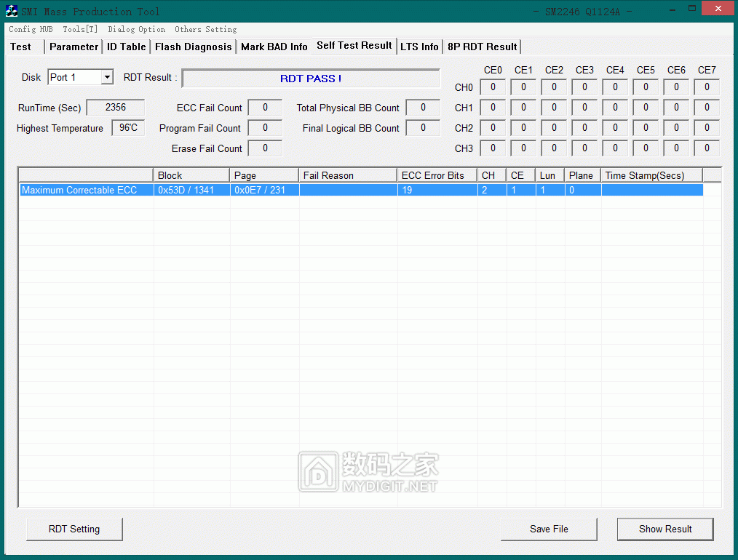Select the Maximum Correctable ECC row
Image resolution: width=738 pixels, height=560 pixels.
[79, 190]
